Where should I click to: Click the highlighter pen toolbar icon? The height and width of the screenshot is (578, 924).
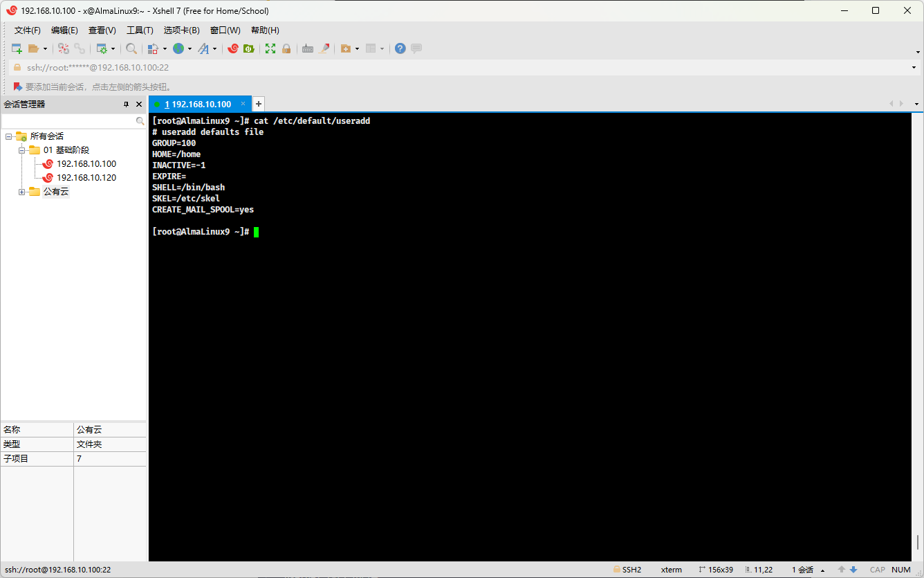coord(324,48)
